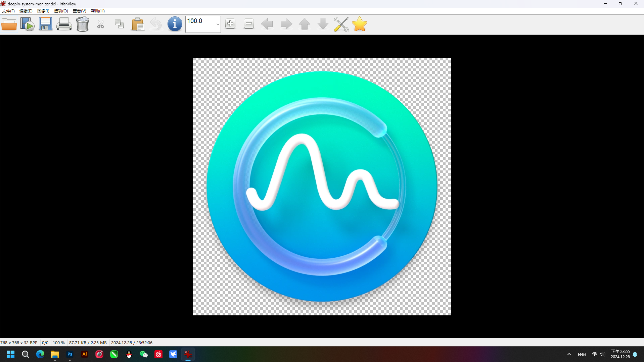Viewport: 644px width, 362px height.
Task: Launch Illustrator from the taskbar
Action: [85, 354]
